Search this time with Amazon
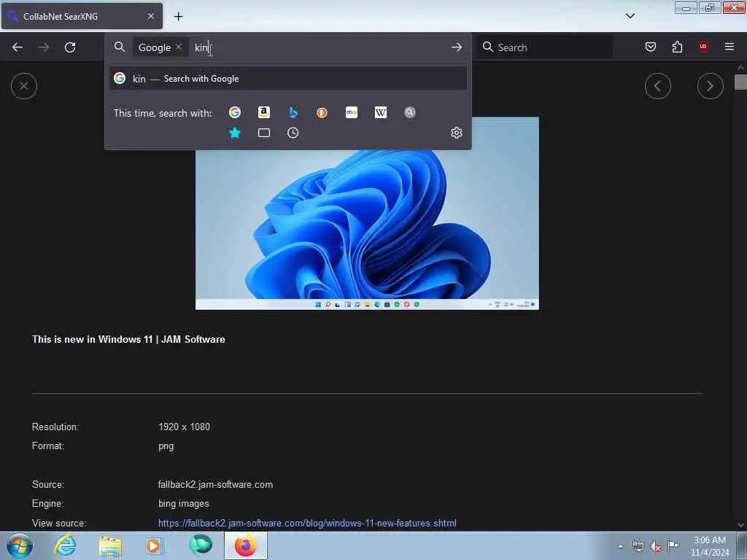Viewport: 747px width, 560px height. point(264,112)
